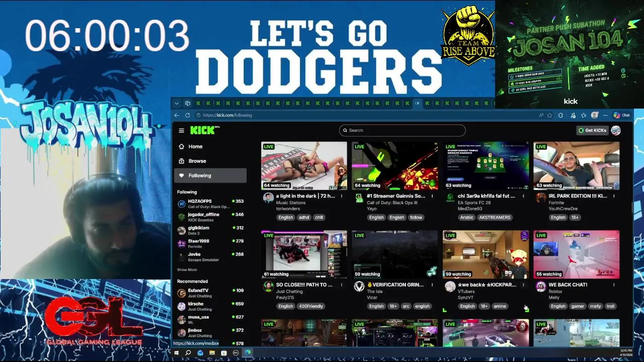Click the KICK logo

tap(204, 130)
